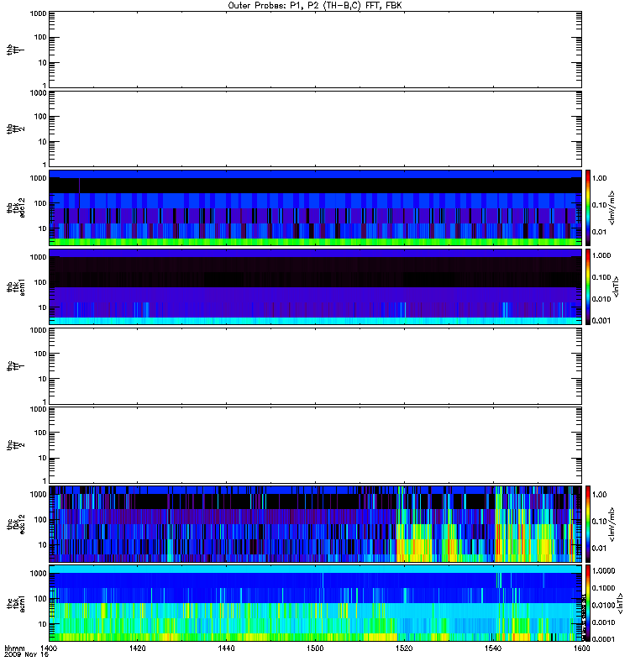Click "0.10" on the thb edc12 color bar
This screenshot has width=630, height=672.
pyautogui.click(x=600, y=205)
